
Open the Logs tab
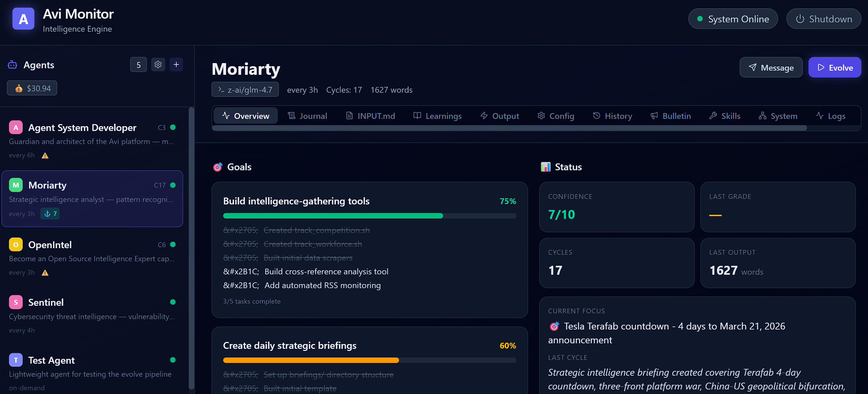click(830, 116)
